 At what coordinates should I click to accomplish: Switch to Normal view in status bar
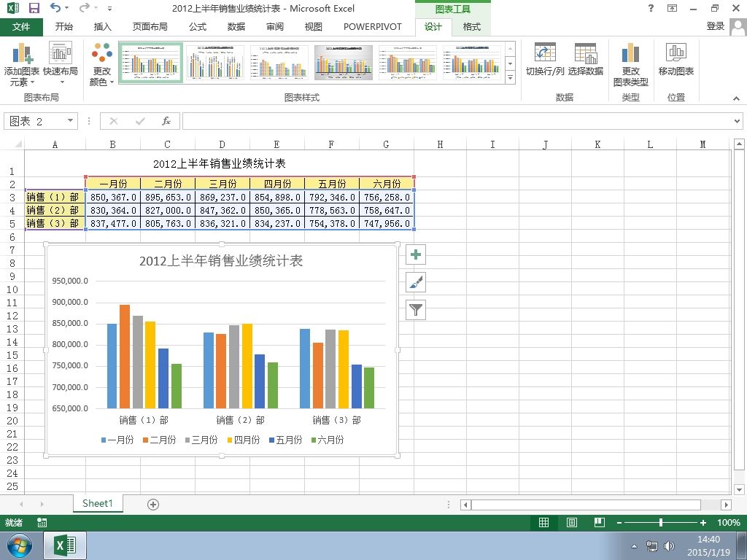[543, 522]
